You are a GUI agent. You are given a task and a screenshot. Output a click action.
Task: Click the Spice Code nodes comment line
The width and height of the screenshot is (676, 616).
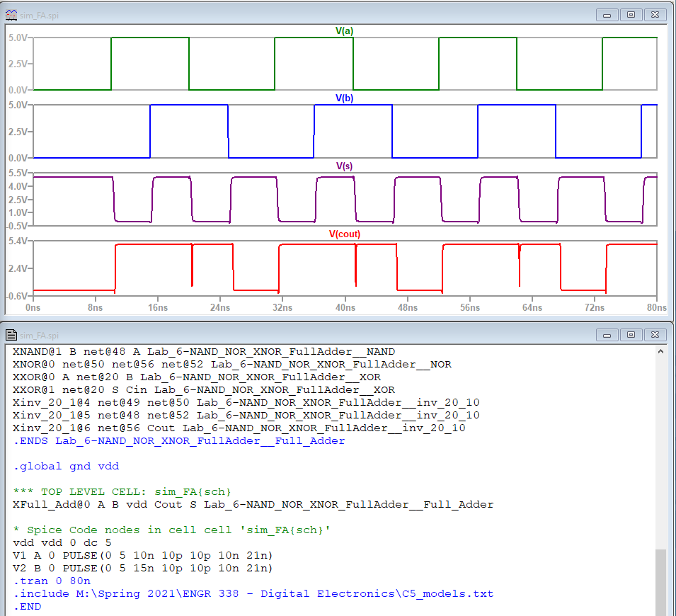point(172,530)
